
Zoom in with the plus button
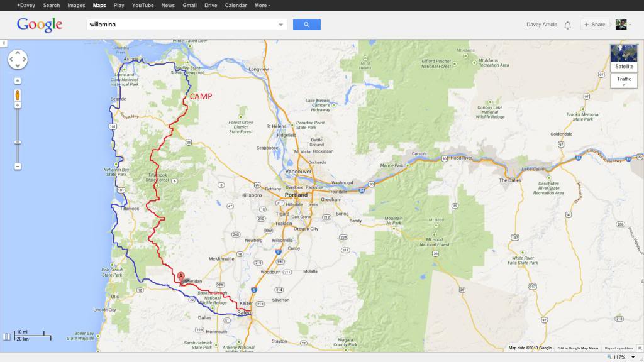tap(18, 106)
